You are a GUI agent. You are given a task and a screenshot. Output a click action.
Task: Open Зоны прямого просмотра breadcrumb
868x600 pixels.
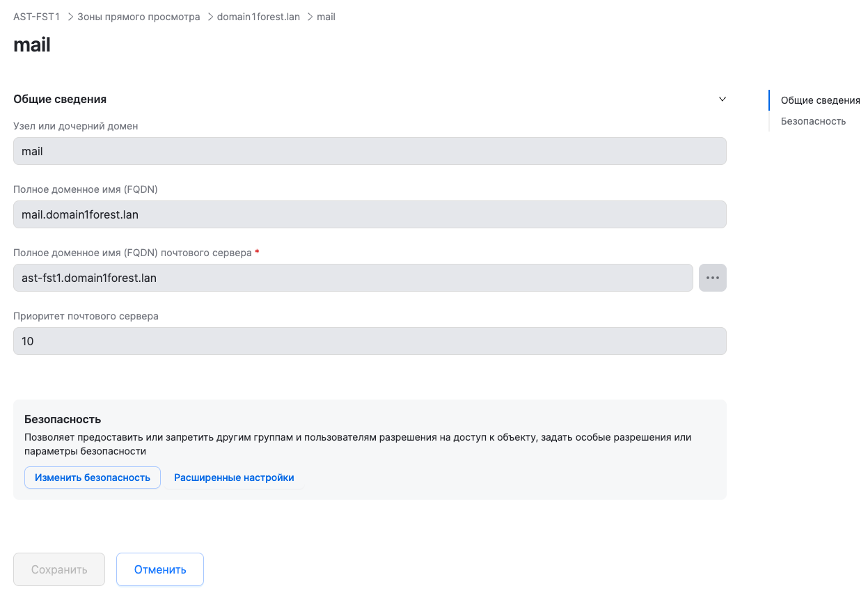click(x=139, y=17)
